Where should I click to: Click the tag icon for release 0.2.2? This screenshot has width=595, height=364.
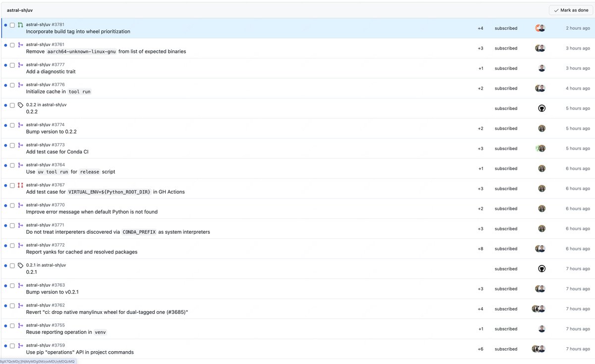[x=20, y=105]
